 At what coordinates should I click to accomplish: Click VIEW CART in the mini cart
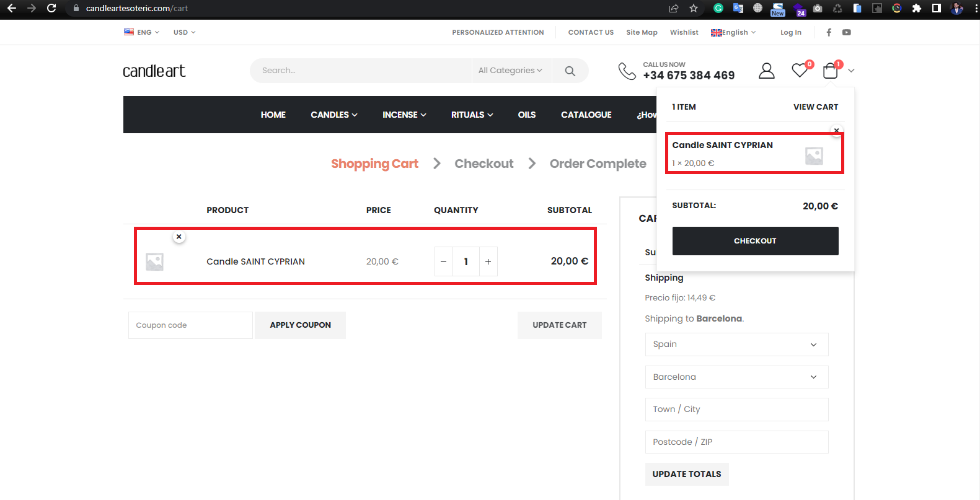(816, 107)
